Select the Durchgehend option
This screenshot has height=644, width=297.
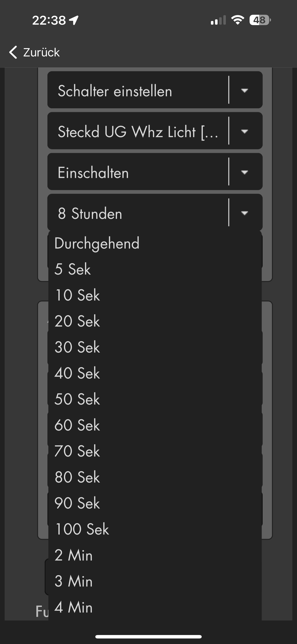point(97,243)
